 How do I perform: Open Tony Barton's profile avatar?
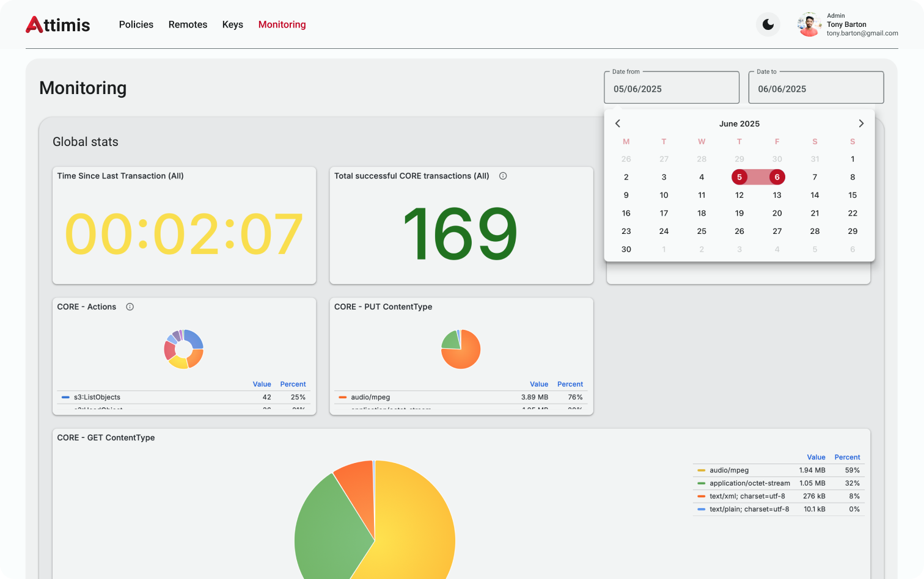click(809, 24)
